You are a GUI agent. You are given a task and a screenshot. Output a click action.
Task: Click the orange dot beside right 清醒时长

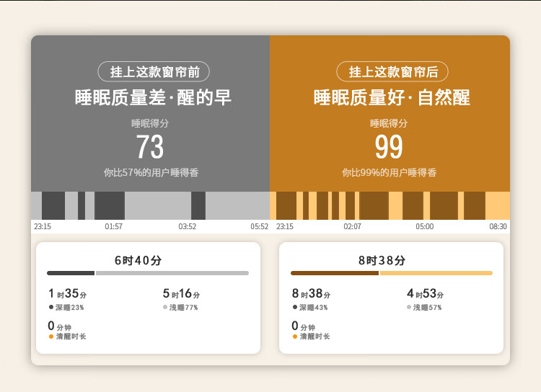pyautogui.click(x=295, y=337)
